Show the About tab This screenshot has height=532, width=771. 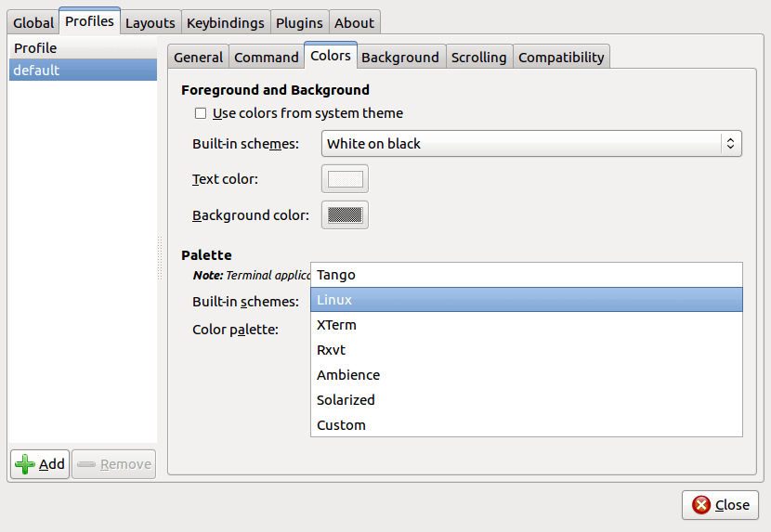click(354, 22)
